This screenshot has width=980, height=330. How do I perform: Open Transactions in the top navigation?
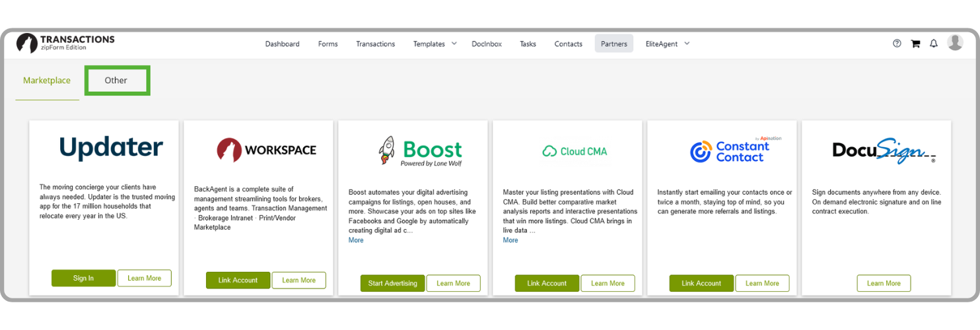click(375, 44)
